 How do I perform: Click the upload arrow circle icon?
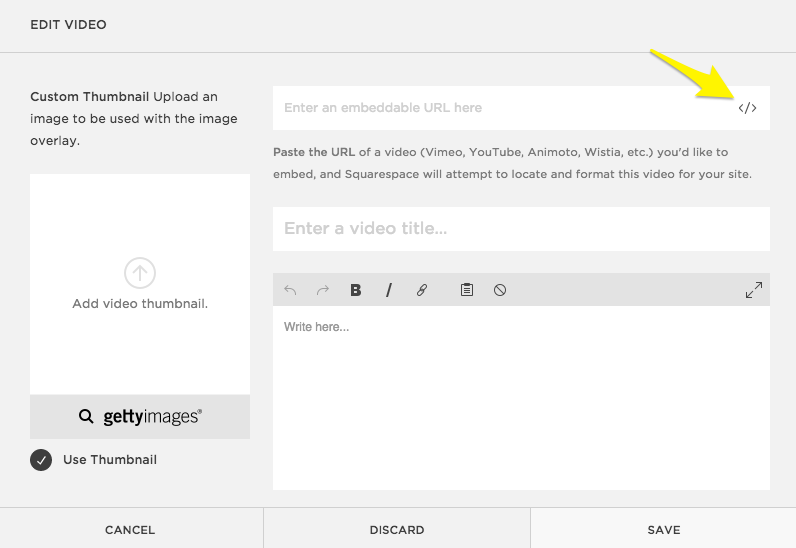click(140, 272)
